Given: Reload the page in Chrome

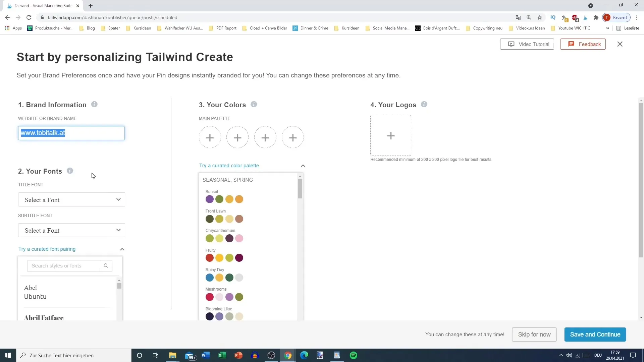Looking at the screenshot, I should (x=29, y=17).
